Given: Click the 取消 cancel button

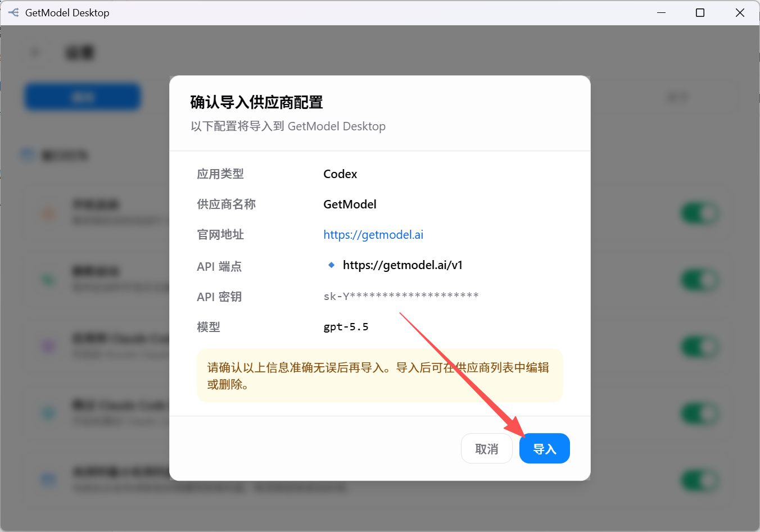Looking at the screenshot, I should pos(486,448).
